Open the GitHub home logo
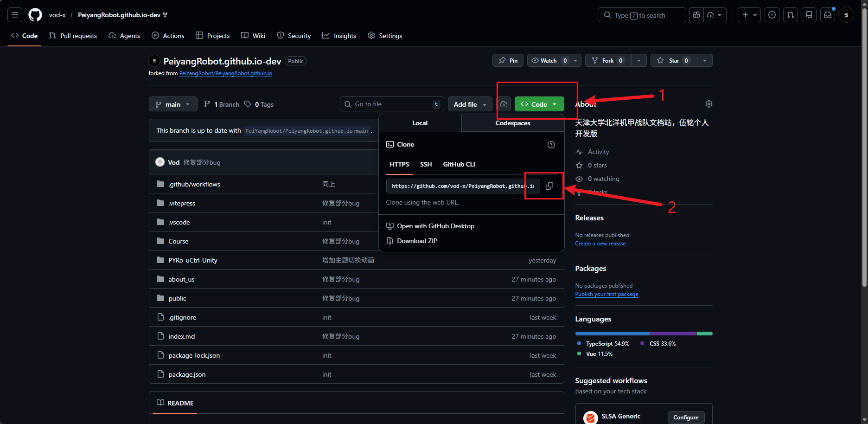This screenshot has width=868, height=424. [35, 15]
